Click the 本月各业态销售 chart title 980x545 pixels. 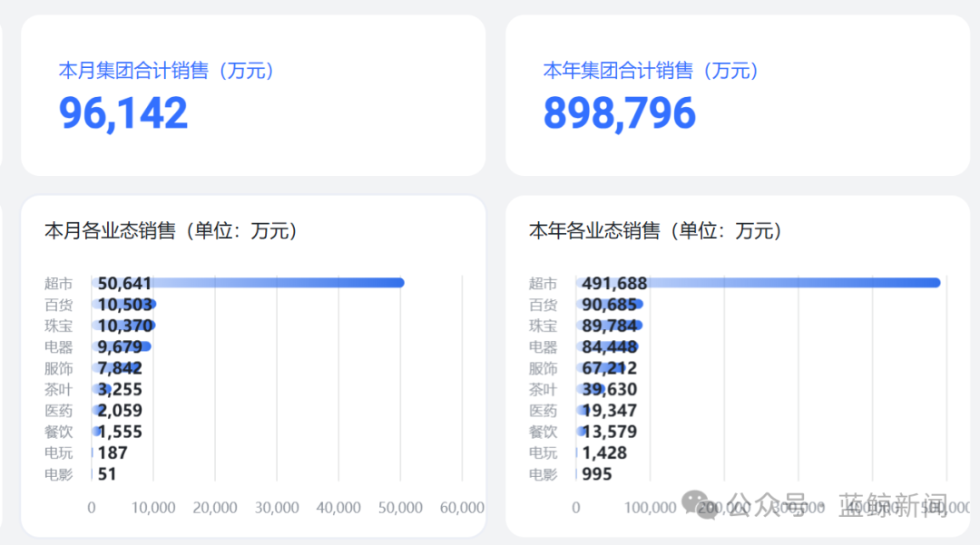point(171,231)
